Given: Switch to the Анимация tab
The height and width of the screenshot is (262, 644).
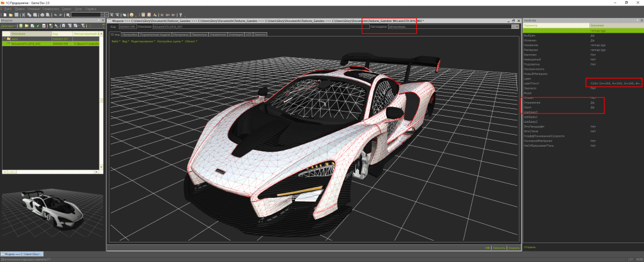Looking at the screenshot, I should point(236,35).
